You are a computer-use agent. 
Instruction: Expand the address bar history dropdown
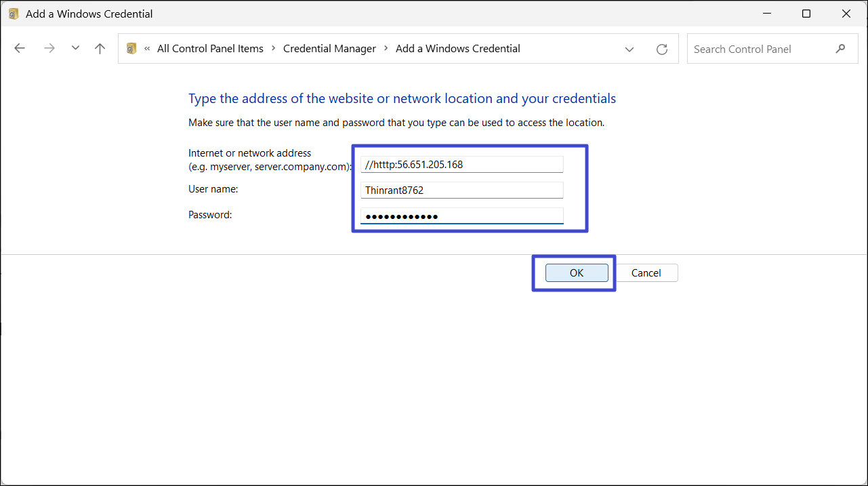click(x=629, y=49)
